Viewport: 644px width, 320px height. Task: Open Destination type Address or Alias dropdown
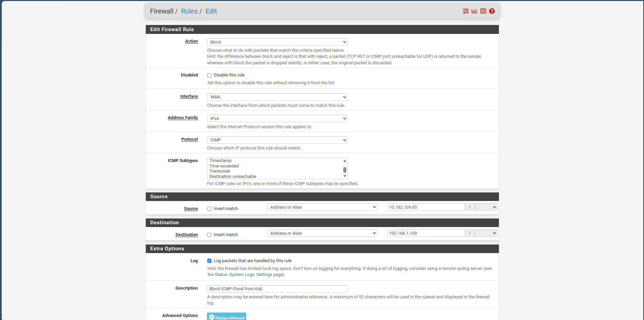322,233
